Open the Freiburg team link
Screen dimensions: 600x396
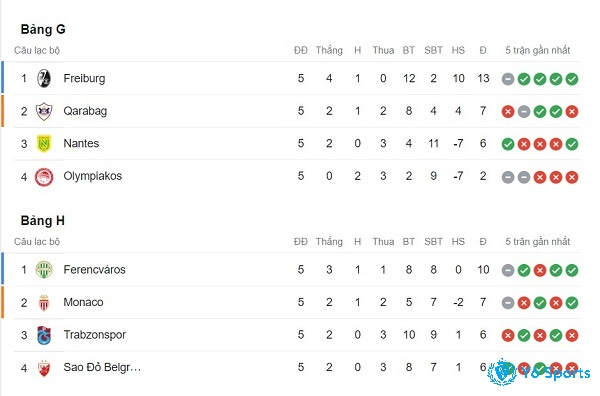coord(84,78)
